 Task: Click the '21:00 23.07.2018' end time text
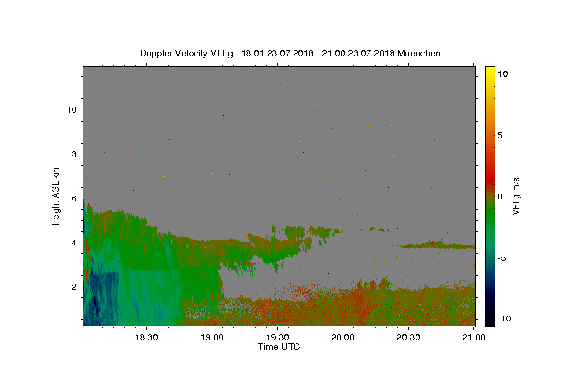(359, 53)
